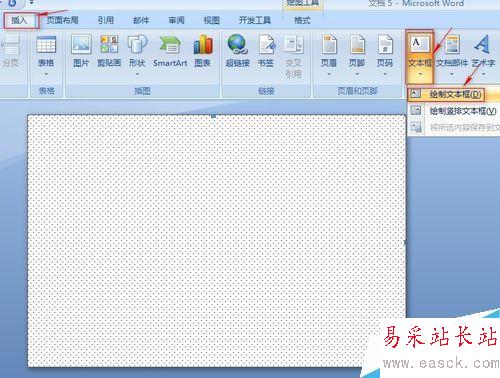This screenshot has width=500, height=378.
Task: Expand the 页码 dropdown arrow
Action: [x=385, y=74]
